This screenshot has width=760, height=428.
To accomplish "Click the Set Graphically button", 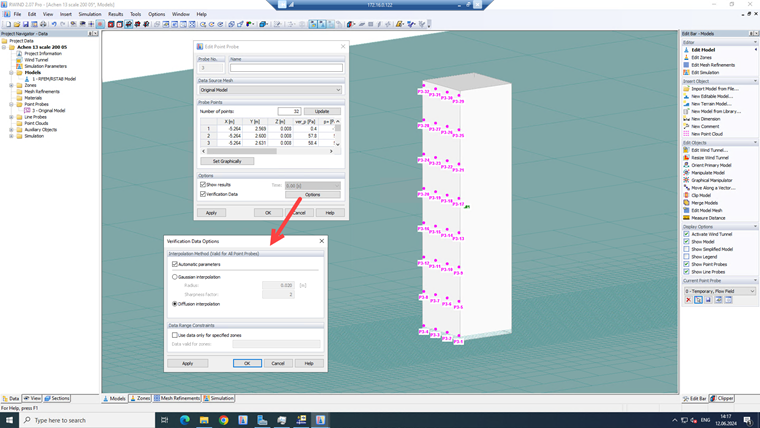I will click(x=227, y=161).
